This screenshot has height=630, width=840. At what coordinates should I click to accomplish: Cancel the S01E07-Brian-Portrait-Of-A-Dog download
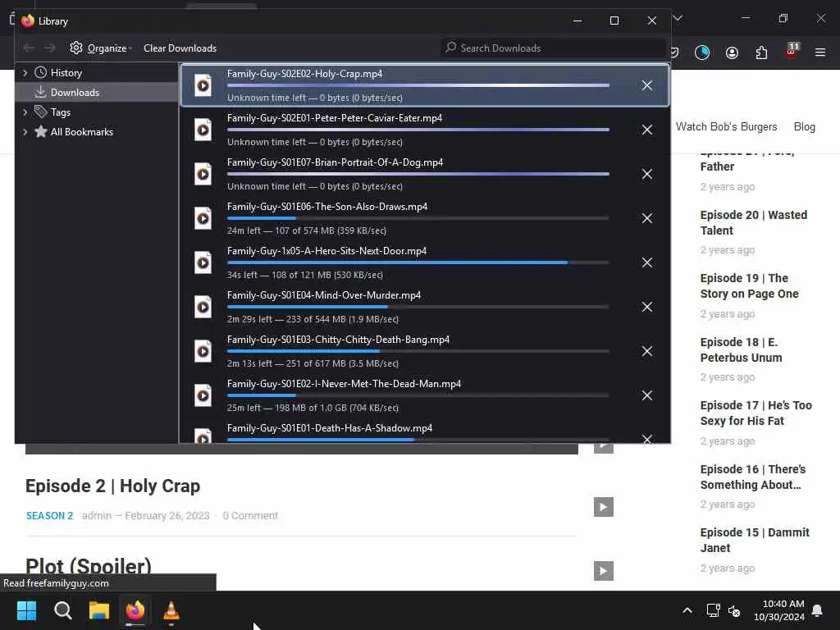[647, 174]
